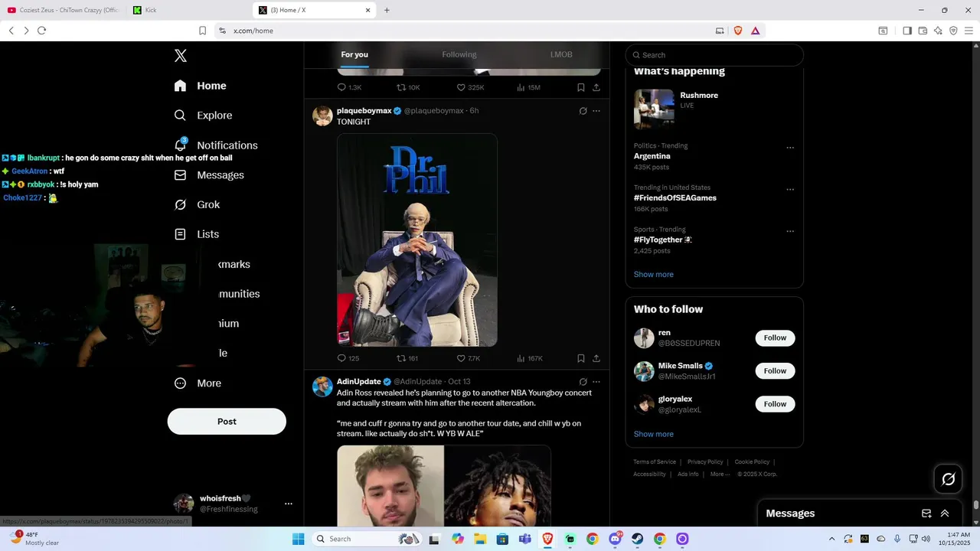
Task: Open a new browser tab
Action: pyautogui.click(x=387, y=10)
